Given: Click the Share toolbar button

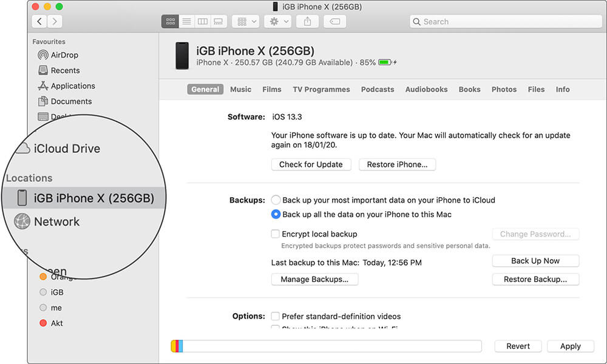Looking at the screenshot, I should (x=307, y=22).
